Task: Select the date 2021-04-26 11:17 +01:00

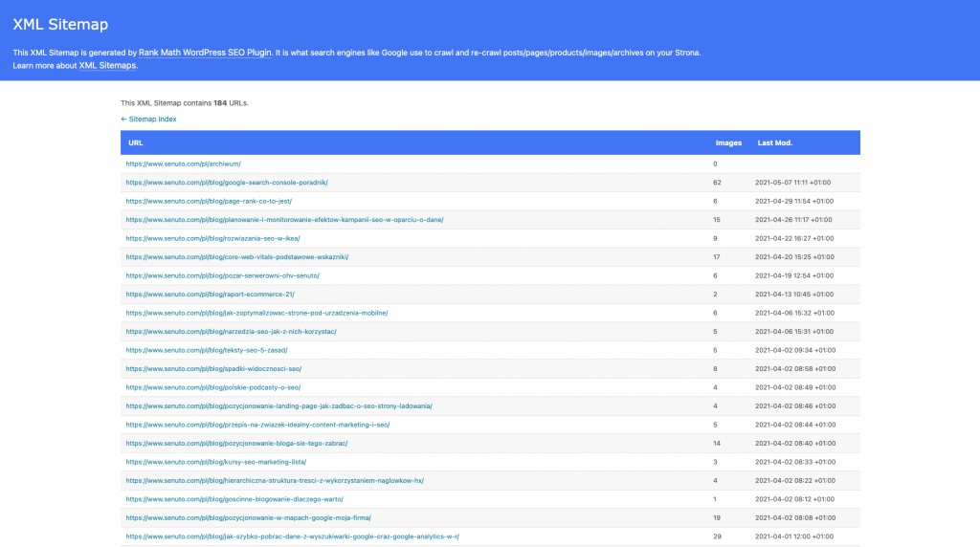Action: click(793, 220)
